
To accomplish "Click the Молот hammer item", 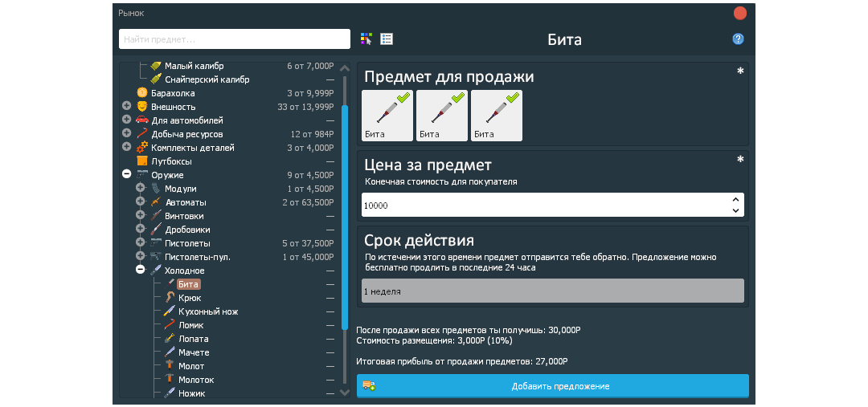I will (190, 366).
